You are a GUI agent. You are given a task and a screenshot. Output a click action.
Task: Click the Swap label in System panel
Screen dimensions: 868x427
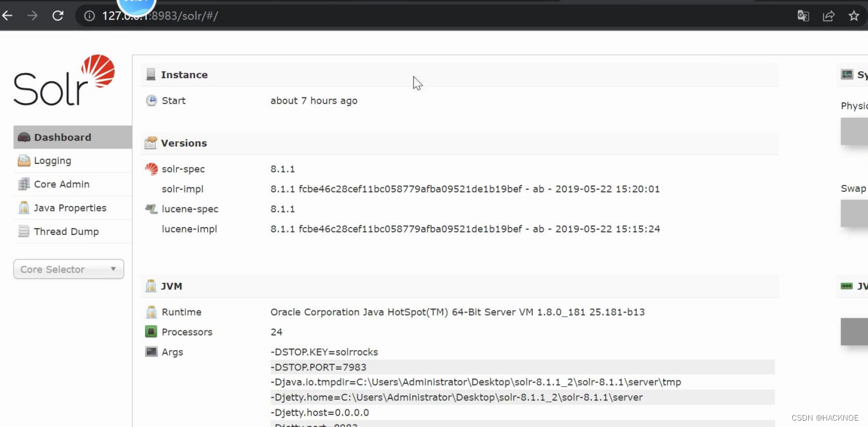pyautogui.click(x=853, y=188)
